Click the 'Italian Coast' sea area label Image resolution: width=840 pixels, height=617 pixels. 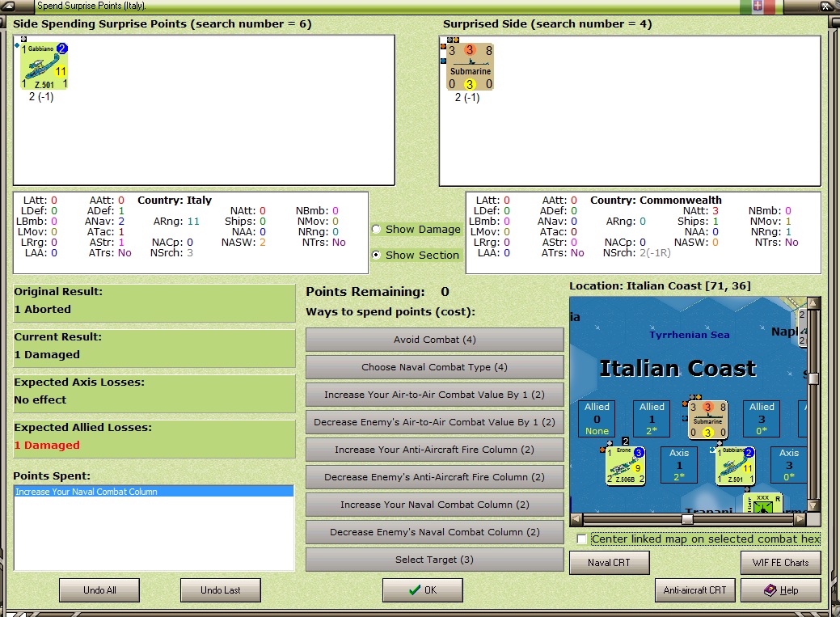[x=677, y=368]
